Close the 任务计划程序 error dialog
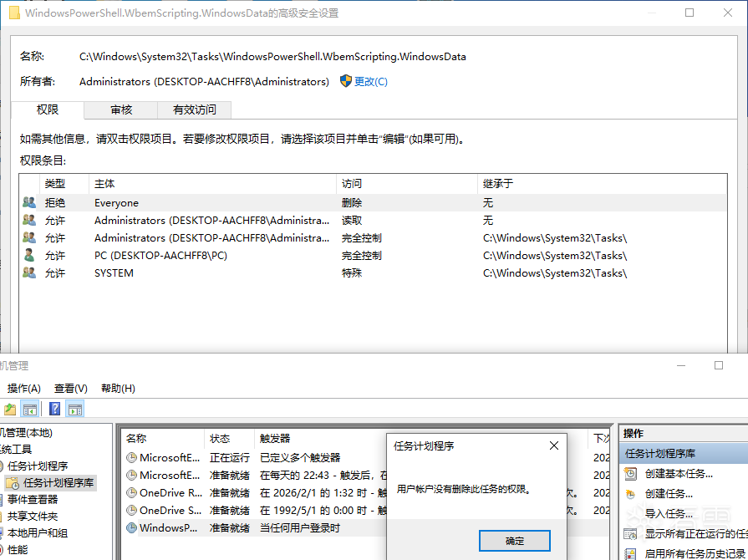 coord(554,445)
